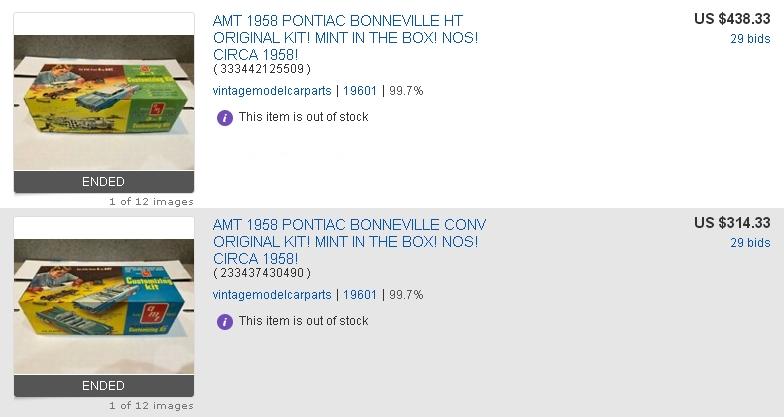Open the 29 bids link under US $438.33
Image resolution: width=784 pixels, height=417 pixels.
(750, 38)
